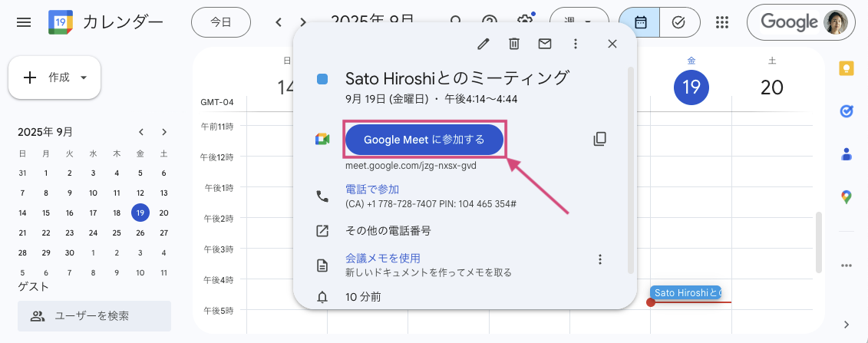The width and height of the screenshot is (868, 343).
Task: Toggle the main menu hamburger
Action: point(24,23)
